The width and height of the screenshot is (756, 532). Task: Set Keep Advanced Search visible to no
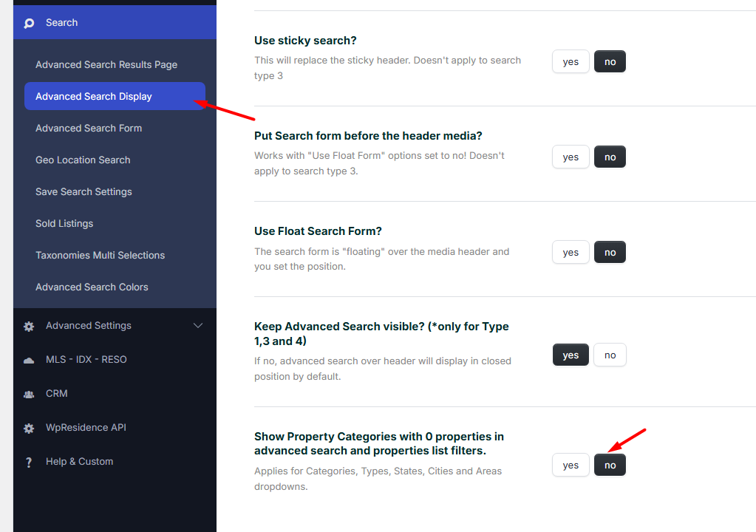pos(610,355)
